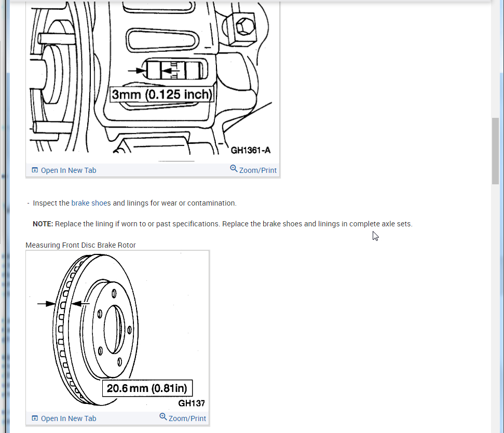Click Zoom/Print below the brake pad wear diagram

(258, 170)
